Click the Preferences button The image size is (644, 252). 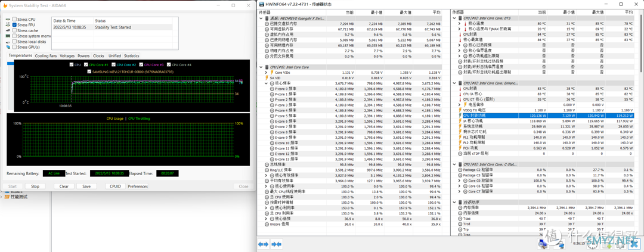(x=138, y=186)
